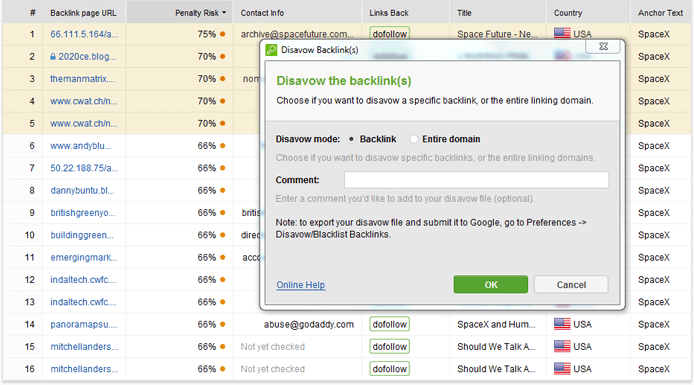This screenshot has width=694, height=385.
Task: Click orange risk dot in row 2
Action: 223,57
